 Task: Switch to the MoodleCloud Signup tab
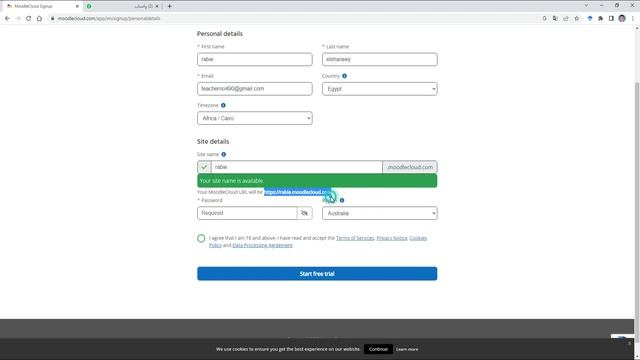(x=41, y=6)
